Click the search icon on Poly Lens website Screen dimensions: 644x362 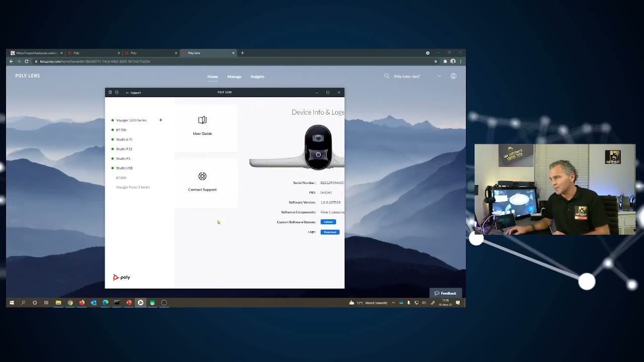pyautogui.click(x=386, y=76)
